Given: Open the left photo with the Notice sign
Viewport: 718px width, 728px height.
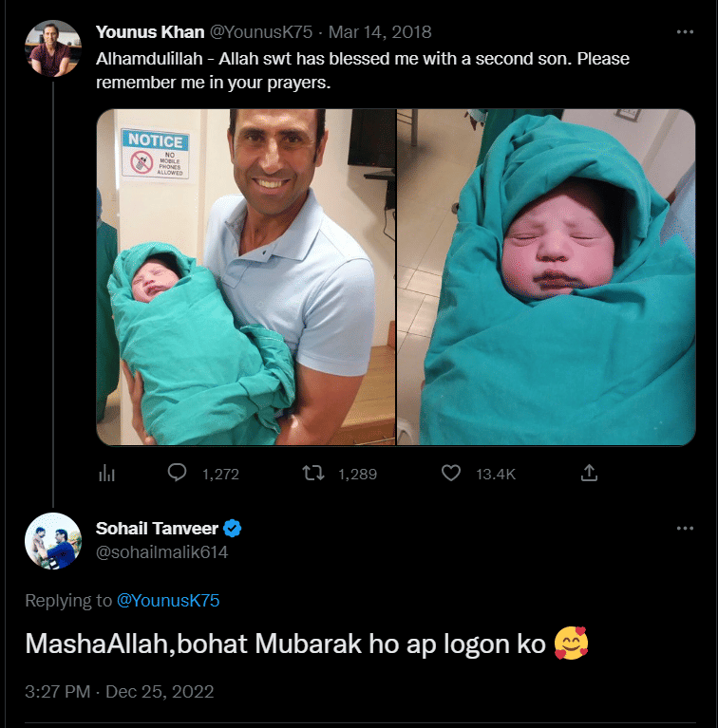Looking at the screenshot, I should 245,277.
